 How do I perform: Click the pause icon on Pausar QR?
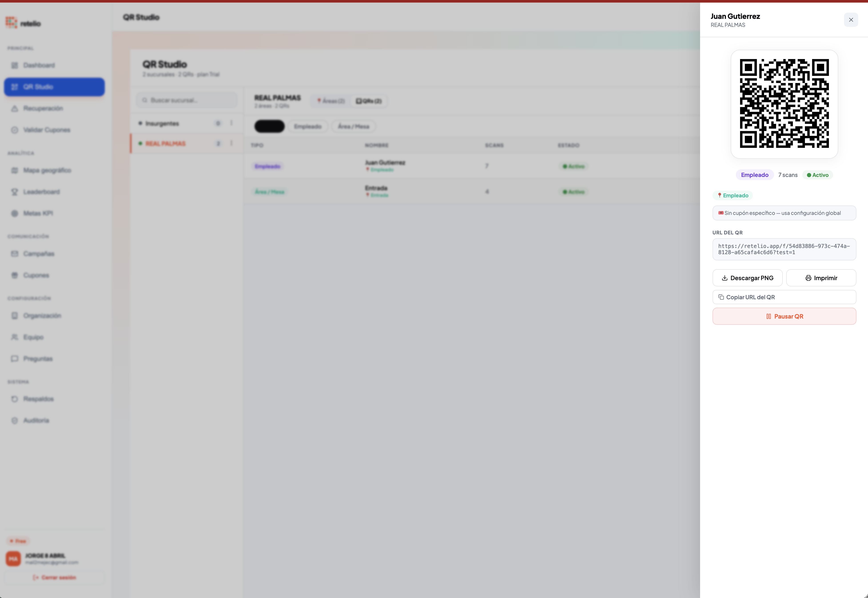[768, 316]
